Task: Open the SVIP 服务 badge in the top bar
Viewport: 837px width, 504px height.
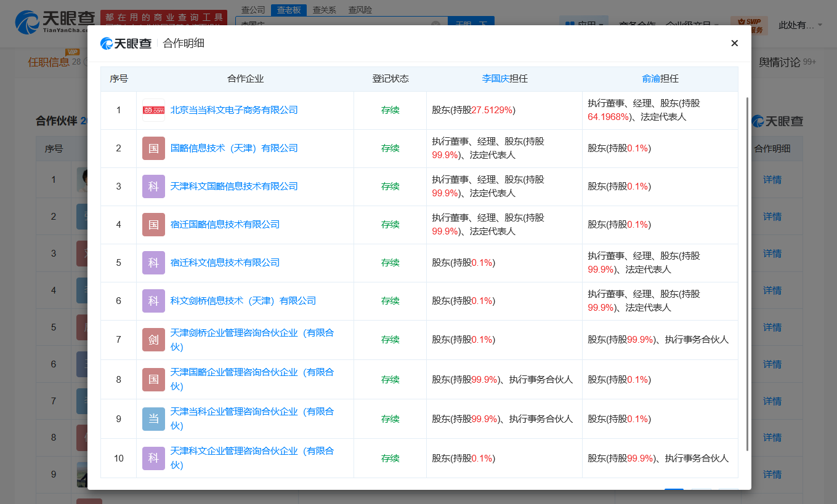Action: pyautogui.click(x=749, y=25)
